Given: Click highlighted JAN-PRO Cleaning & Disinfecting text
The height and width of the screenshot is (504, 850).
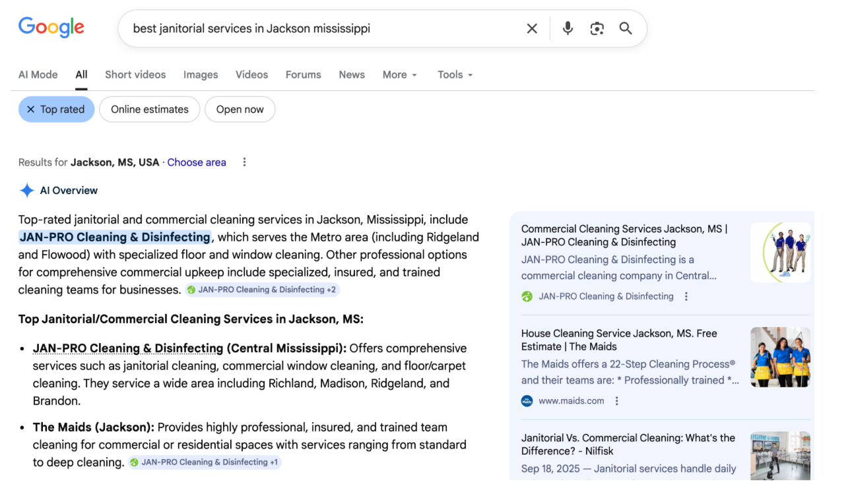Looking at the screenshot, I should click(x=115, y=237).
